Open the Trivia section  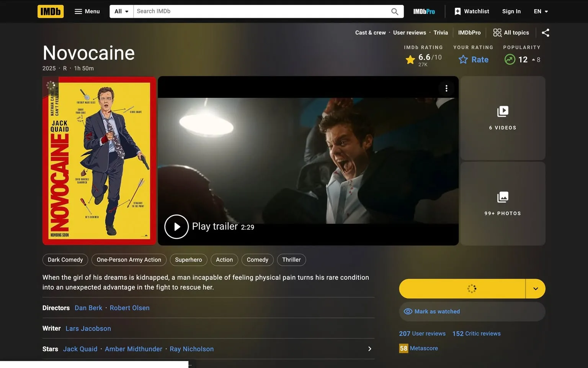[x=441, y=33]
